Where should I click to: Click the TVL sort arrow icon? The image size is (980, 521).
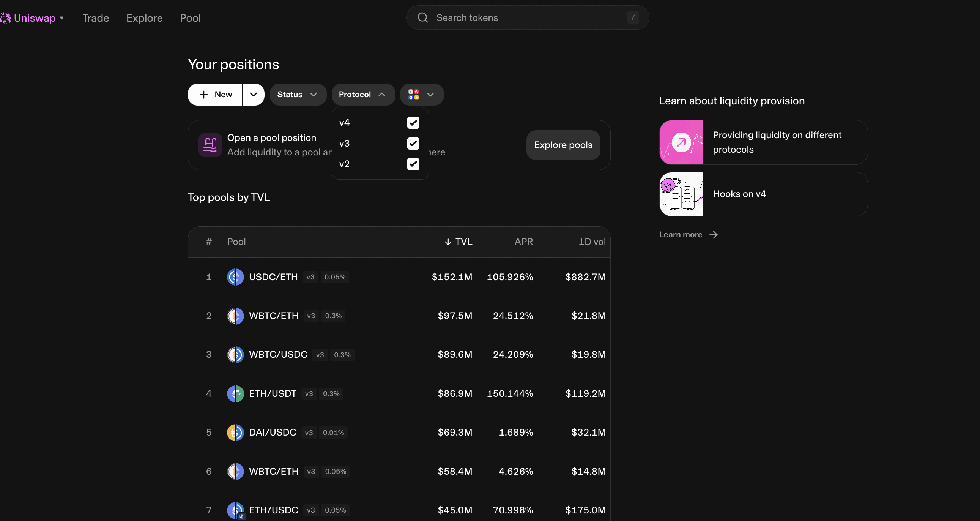click(448, 242)
